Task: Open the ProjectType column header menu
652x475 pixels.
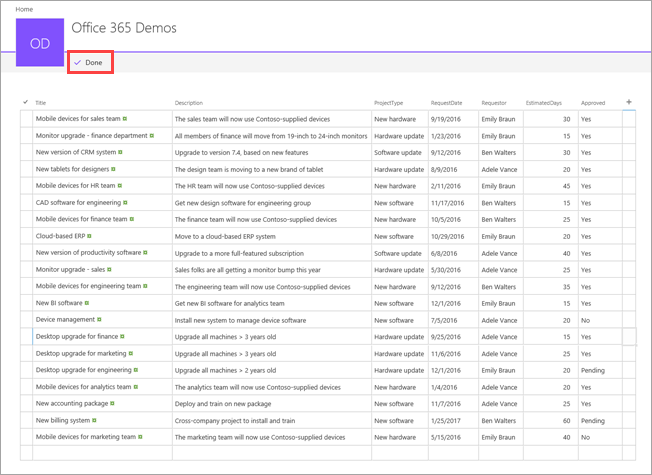Action: (388, 103)
